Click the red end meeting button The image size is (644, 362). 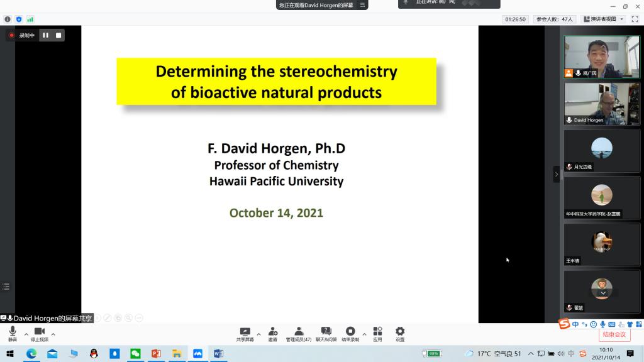pyautogui.click(x=614, y=334)
